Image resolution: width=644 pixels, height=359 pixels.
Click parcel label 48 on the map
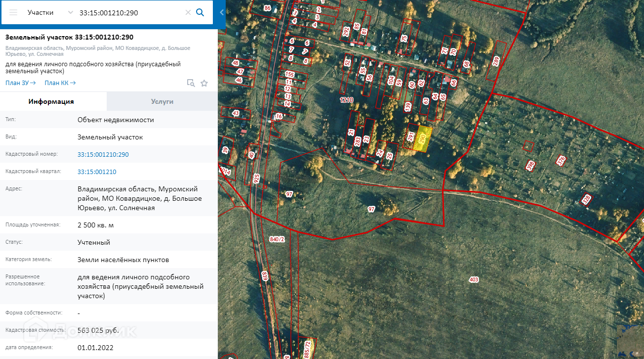236,63
